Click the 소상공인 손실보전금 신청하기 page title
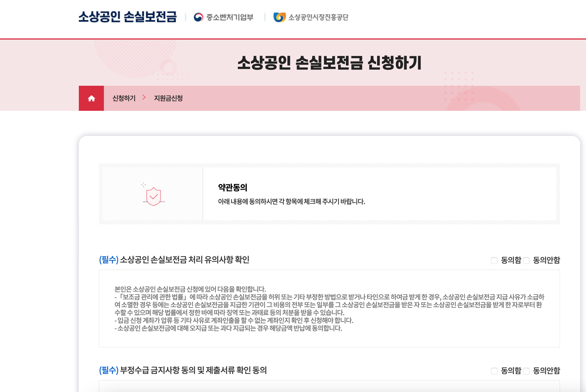The height and width of the screenshot is (392, 586). [329, 63]
